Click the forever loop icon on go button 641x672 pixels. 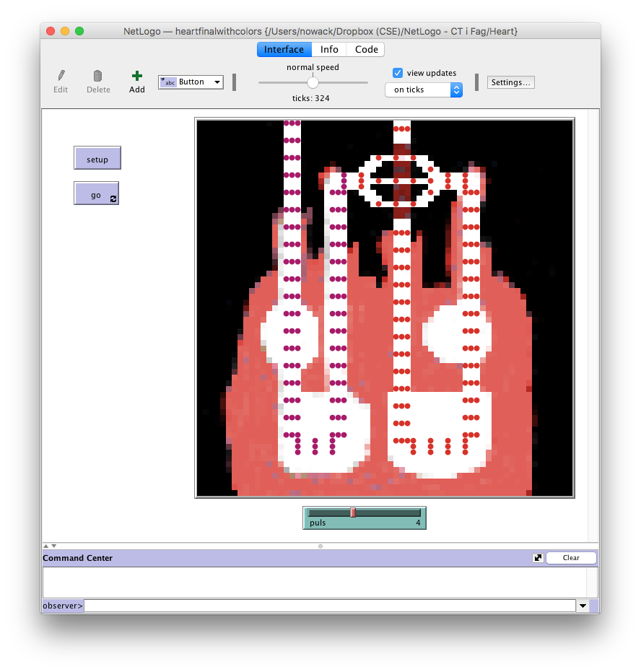pyautogui.click(x=113, y=198)
